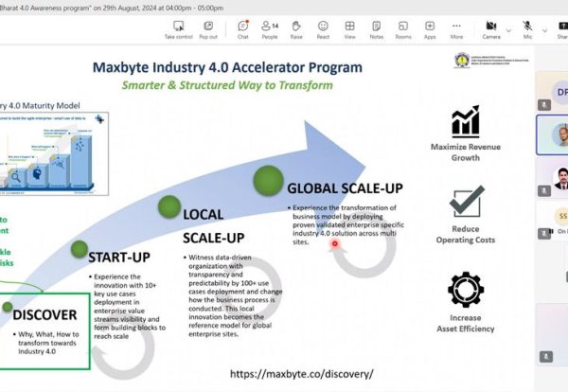Select the DP participant tile
The height and width of the screenshot is (392, 568).
tap(552, 91)
